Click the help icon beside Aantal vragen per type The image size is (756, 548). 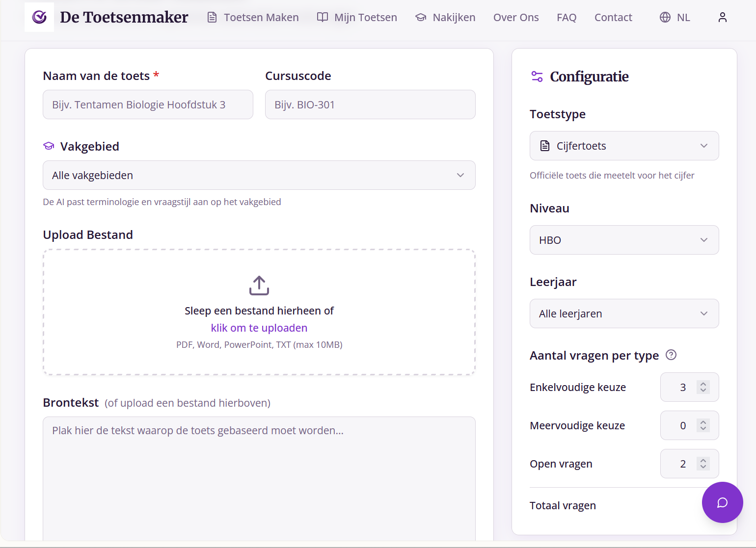click(x=671, y=355)
